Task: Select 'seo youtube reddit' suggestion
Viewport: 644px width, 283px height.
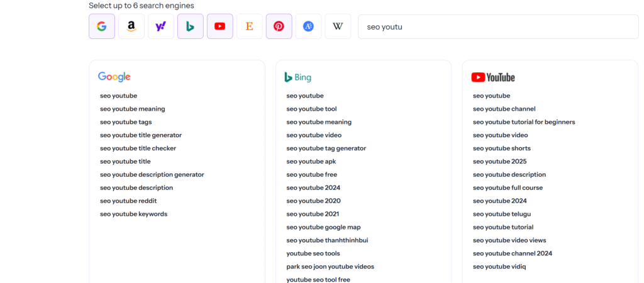Action: (128, 201)
